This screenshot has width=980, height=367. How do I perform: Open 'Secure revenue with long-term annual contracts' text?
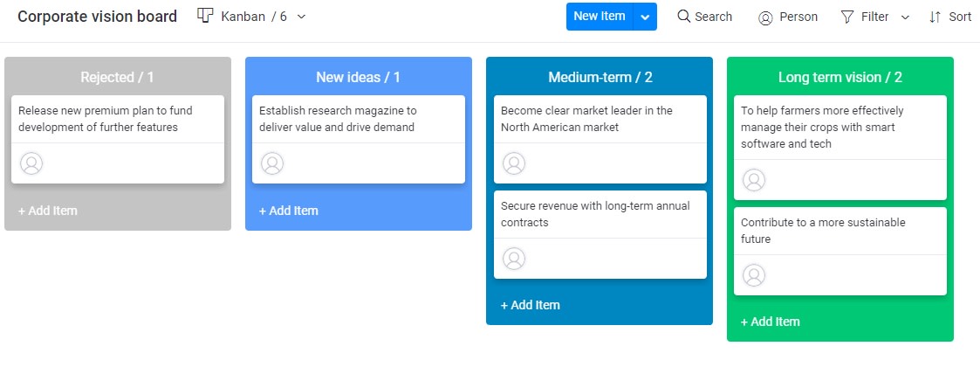[595, 214]
